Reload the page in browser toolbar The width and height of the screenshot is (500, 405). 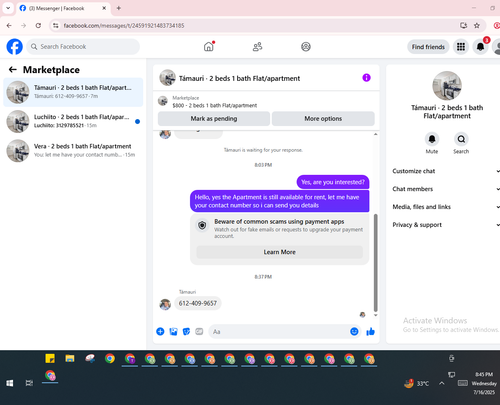[38, 26]
